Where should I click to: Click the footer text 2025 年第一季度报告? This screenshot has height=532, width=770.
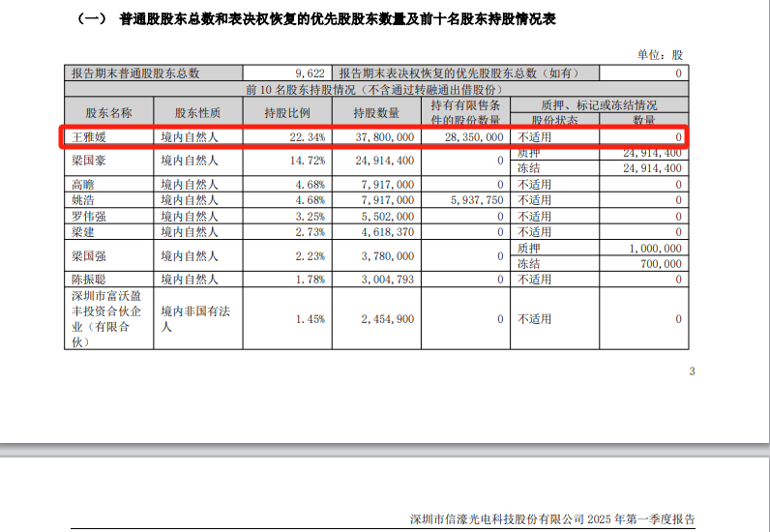[640, 519]
